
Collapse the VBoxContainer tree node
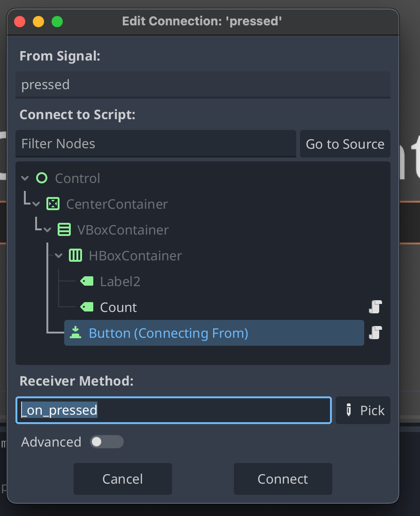(x=48, y=230)
